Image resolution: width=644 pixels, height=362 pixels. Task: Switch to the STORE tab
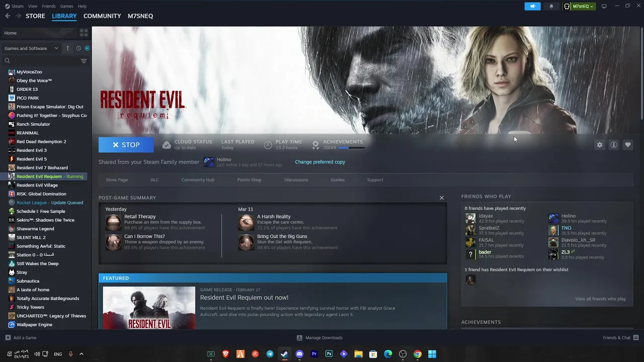pos(35,16)
